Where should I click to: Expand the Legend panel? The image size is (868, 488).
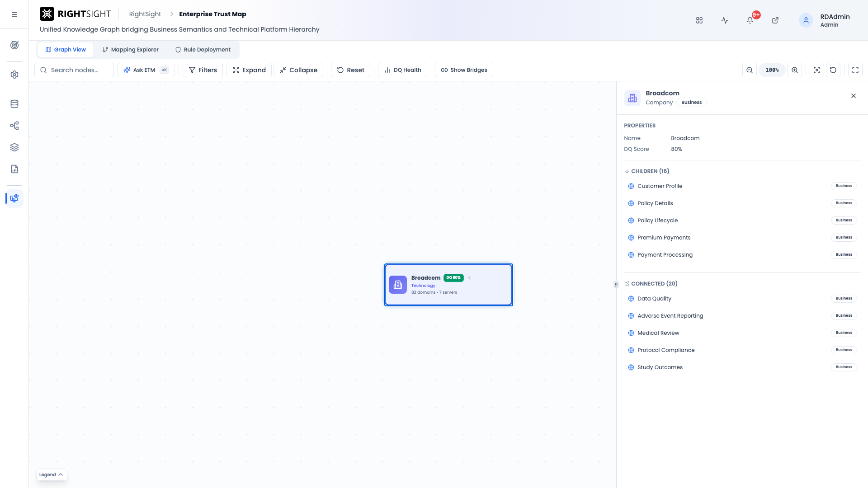52,474
